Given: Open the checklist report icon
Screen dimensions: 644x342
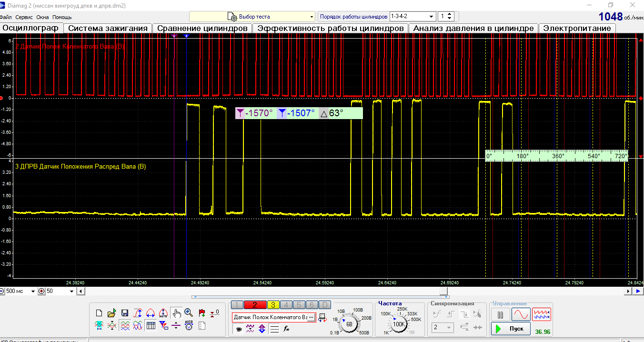Looking at the screenshot, I should [x=202, y=326].
